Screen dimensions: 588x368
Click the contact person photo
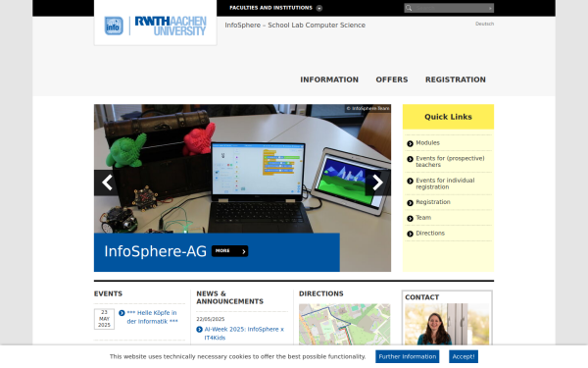coord(447,324)
